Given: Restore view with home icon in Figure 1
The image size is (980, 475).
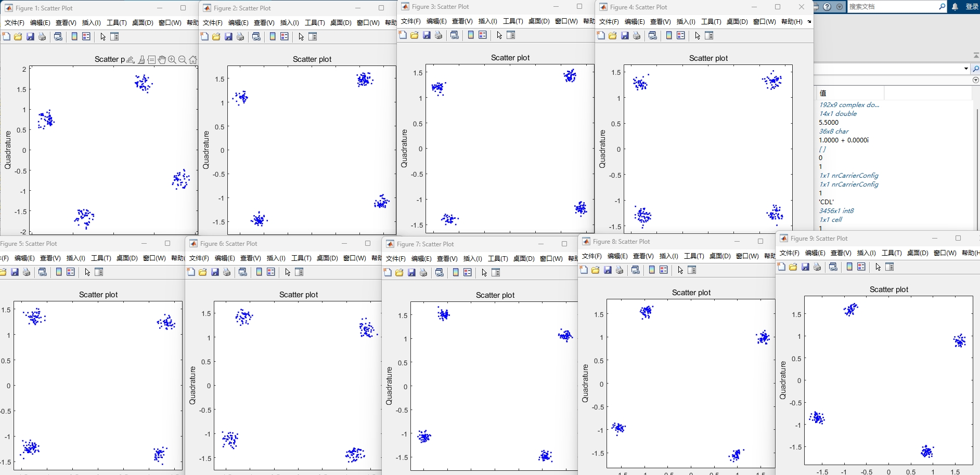Looking at the screenshot, I should (193, 60).
